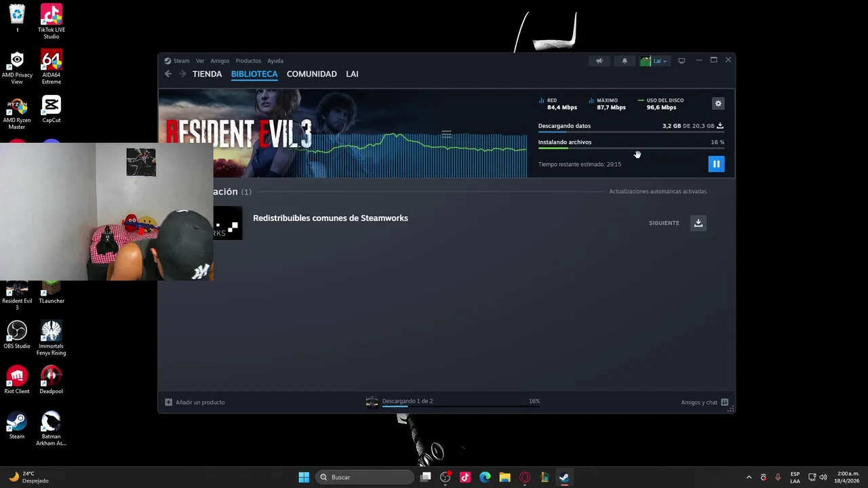The width and height of the screenshot is (868, 488).
Task: Open Opera GX in taskbar
Action: click(524, 477)
